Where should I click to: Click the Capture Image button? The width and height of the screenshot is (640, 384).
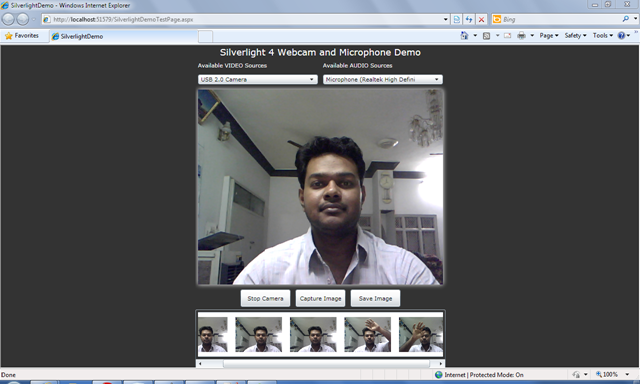coord(320,298)
